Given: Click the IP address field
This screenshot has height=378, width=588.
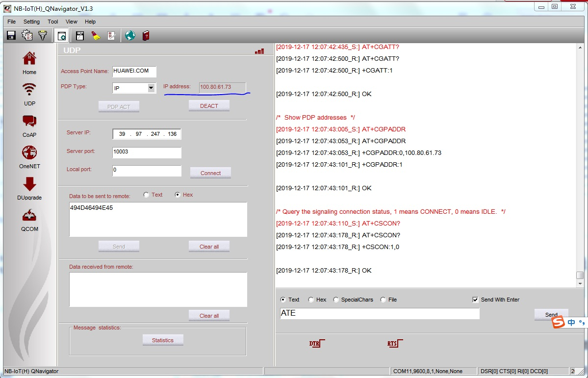Looking at the screenshot, I should 223,87.
